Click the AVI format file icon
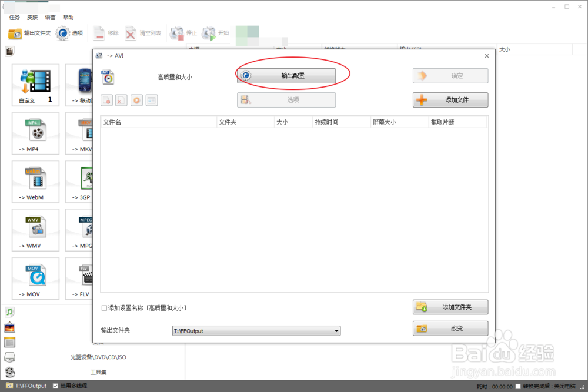The height and width of the screenshot is (392, 588). [108, 77]
